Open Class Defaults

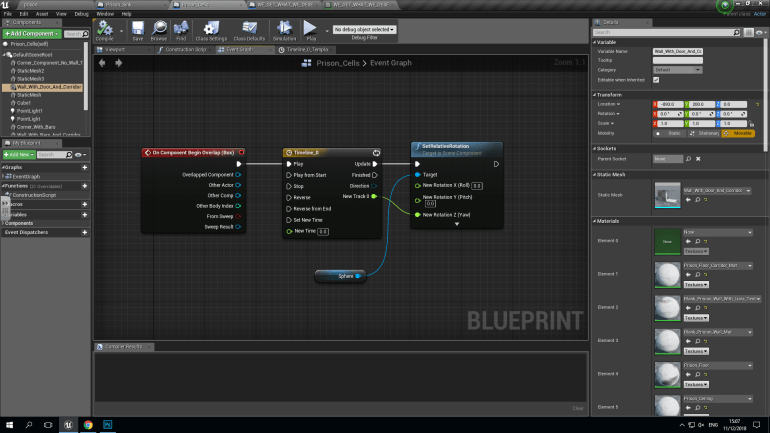tap(249, 30)
